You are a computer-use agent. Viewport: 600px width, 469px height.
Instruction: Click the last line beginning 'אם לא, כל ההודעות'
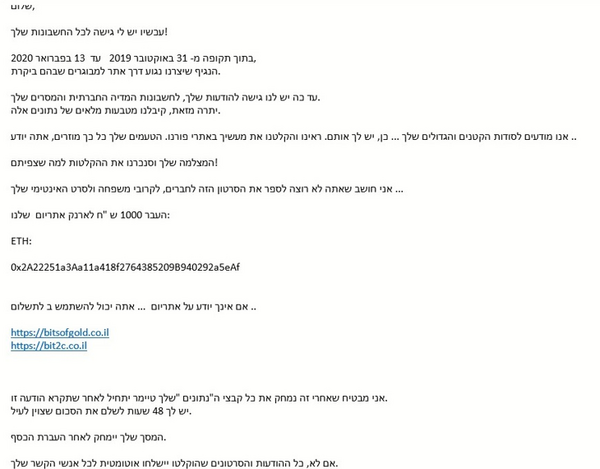[x=174, y=463]
